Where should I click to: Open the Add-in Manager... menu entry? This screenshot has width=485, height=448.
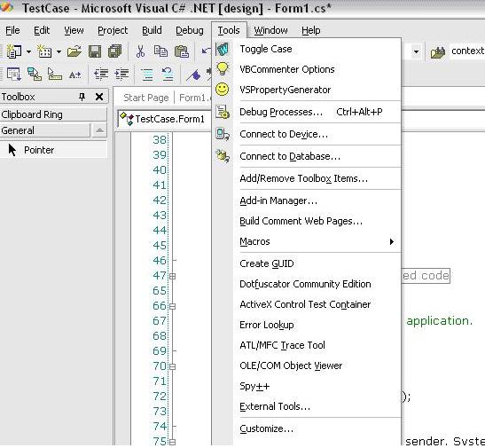[306, 200]
